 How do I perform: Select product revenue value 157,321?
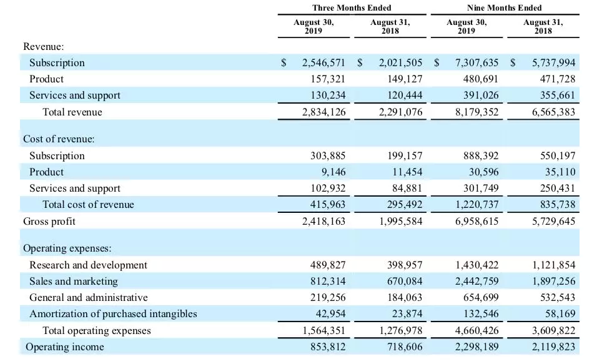click(328, 79)
